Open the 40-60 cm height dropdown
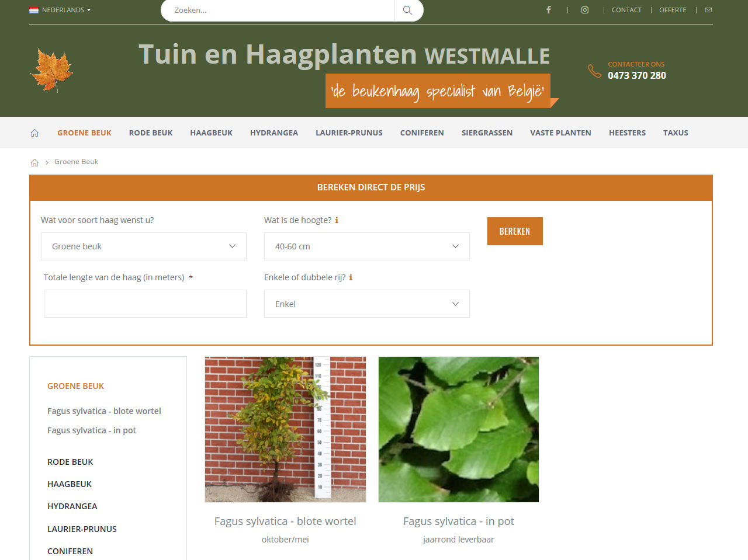The width and height of the screenshot is (748, 560). pos(367,246)
